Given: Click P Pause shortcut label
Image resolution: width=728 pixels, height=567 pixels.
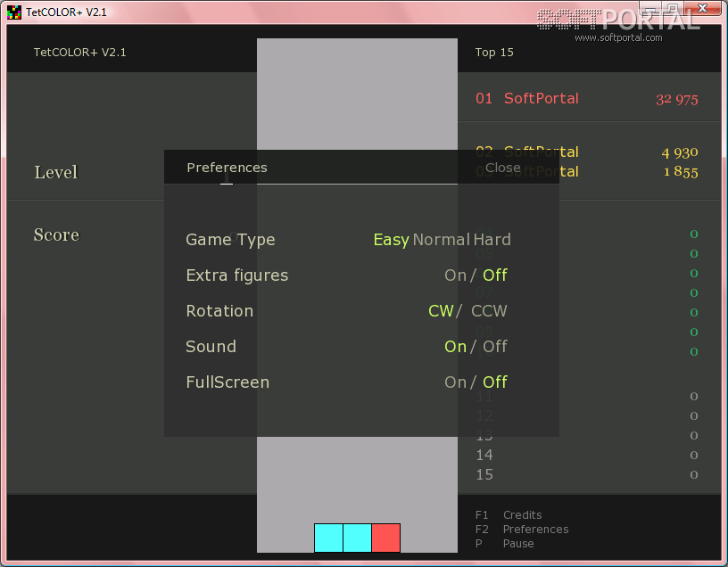Looking at the screenshot, I should [x=505, y=543].
